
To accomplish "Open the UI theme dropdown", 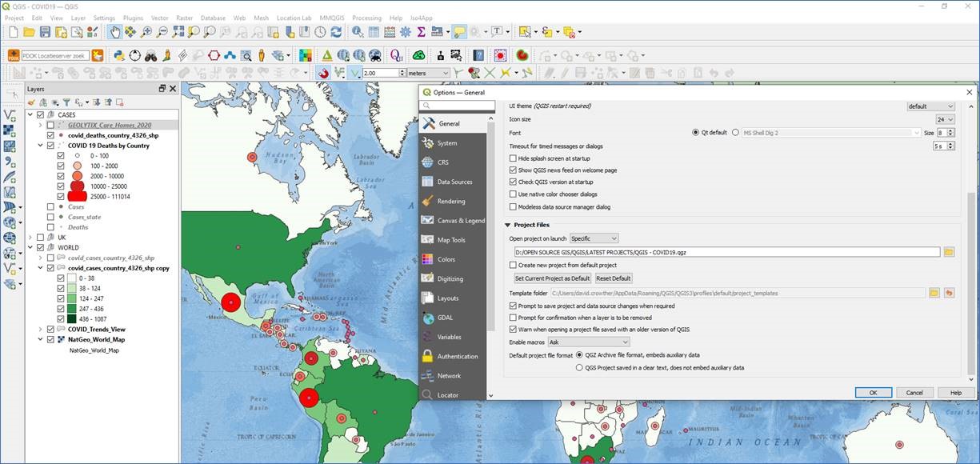I will click(930, 106).
